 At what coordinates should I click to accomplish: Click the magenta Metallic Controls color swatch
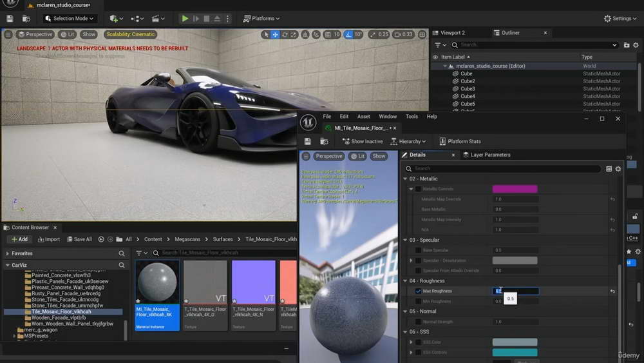click(x=515, y=189)
